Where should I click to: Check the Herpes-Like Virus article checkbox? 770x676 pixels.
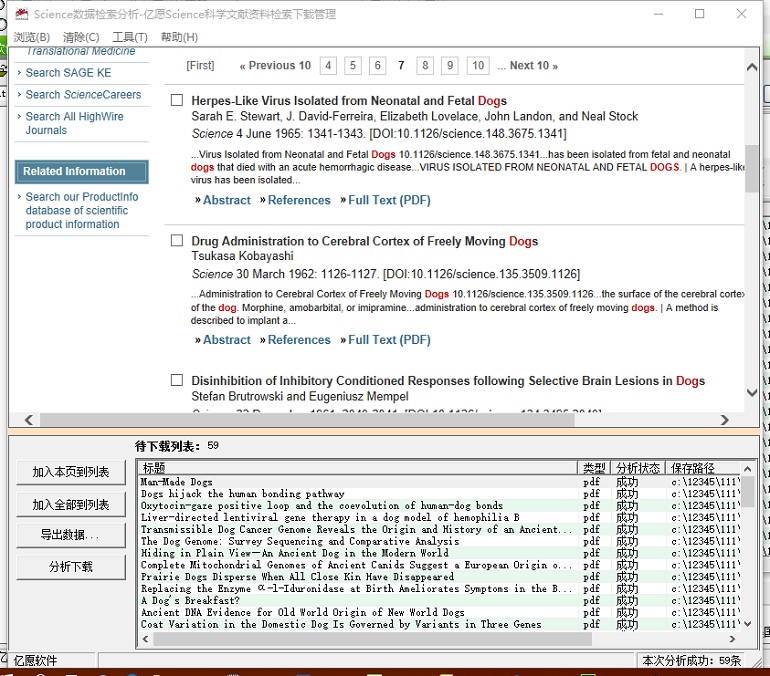click(x=177, y=101)
